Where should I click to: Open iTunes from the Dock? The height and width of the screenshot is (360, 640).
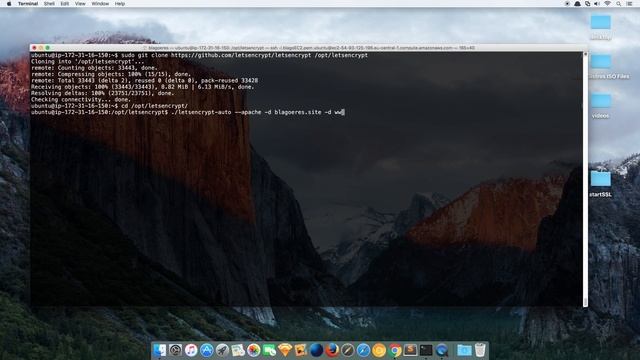(x=191, y=350)
